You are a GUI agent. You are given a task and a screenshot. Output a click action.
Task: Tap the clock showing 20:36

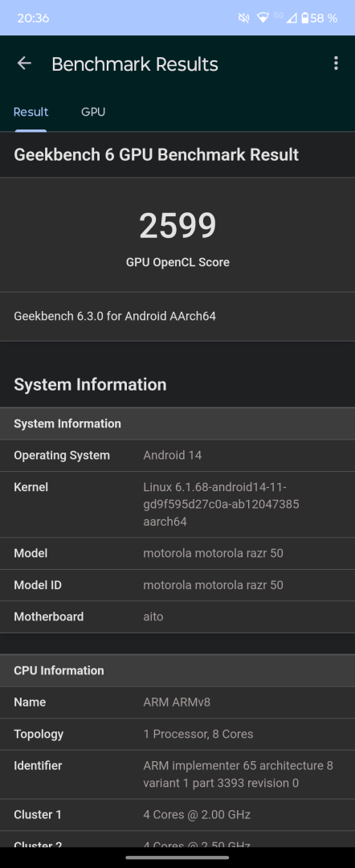coord(33,18)
